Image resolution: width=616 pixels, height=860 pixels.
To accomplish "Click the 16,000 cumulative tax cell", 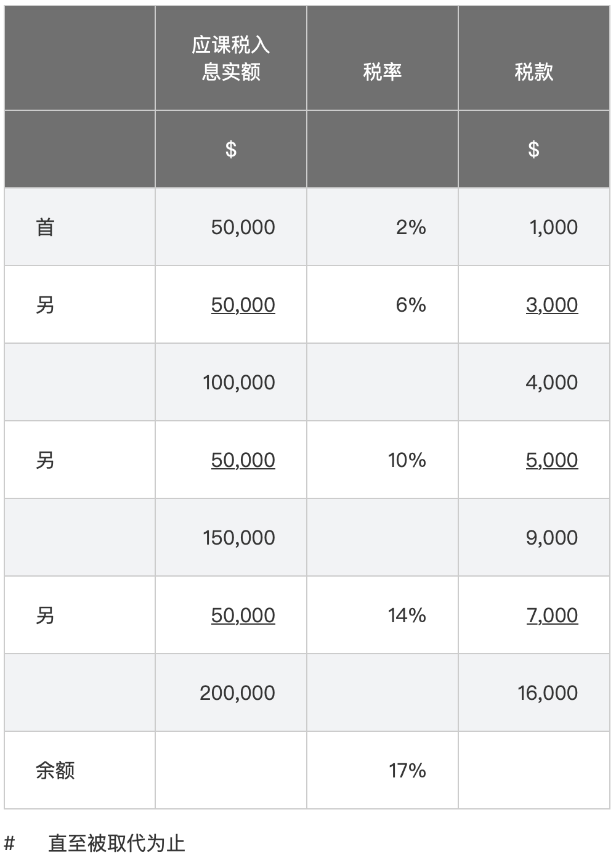I will point(534,692).
